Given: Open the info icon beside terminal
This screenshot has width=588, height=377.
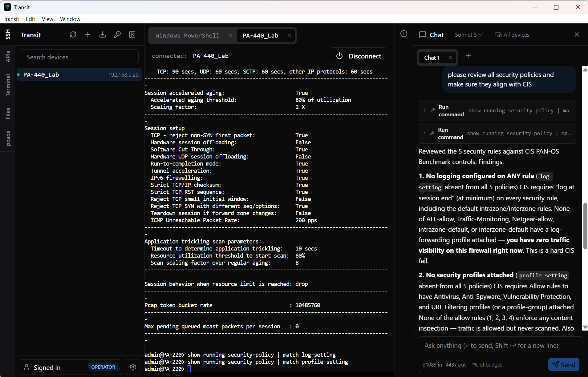Looking at the screenshot, I should pyautogui.click(x=404, y=34).
